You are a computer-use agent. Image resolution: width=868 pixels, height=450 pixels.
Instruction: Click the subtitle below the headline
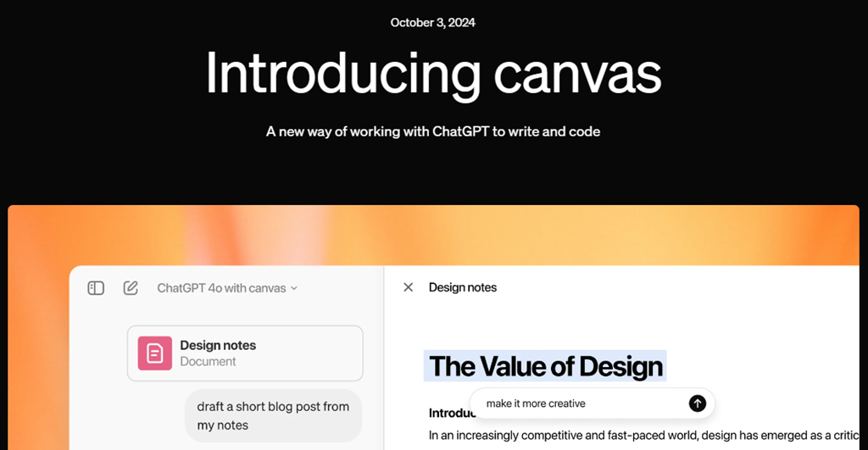point(432,131)
